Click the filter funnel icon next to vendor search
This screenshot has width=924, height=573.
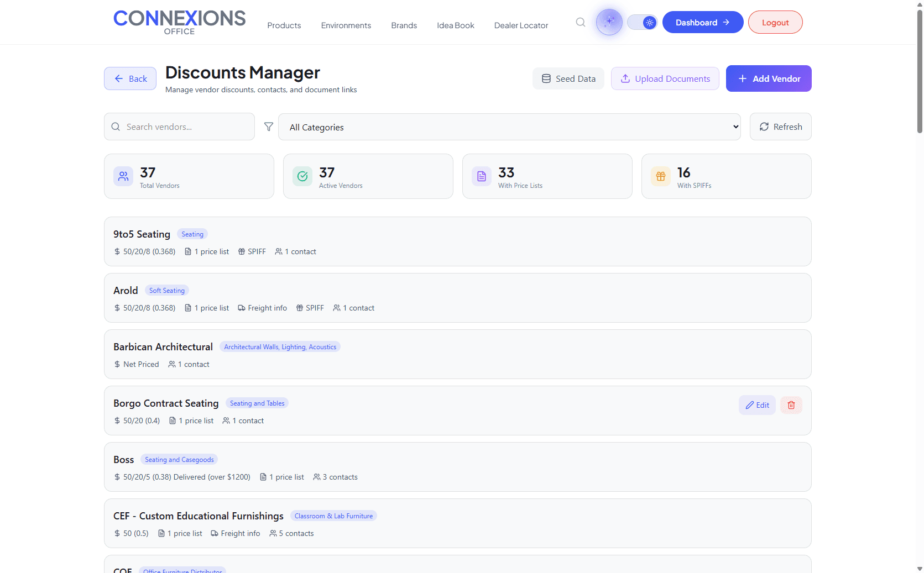coord(268,127)
